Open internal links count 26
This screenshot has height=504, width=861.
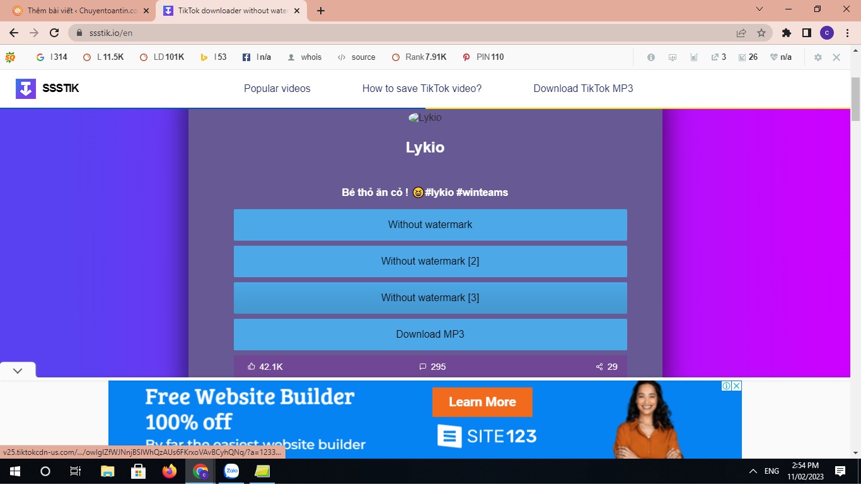(x=748, y=57)
